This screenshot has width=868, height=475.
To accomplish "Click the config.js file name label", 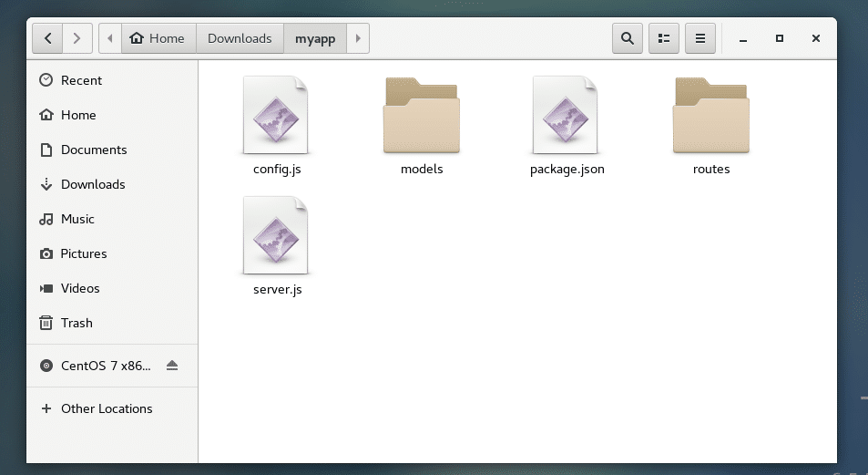I will coord(277,170).
